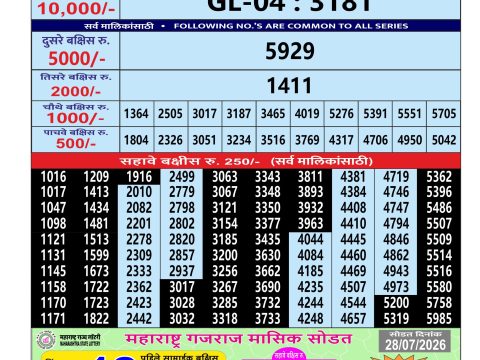The image size is (480, 360).
Task: Click sixth prize number 3185
Action: pos(225,240)
